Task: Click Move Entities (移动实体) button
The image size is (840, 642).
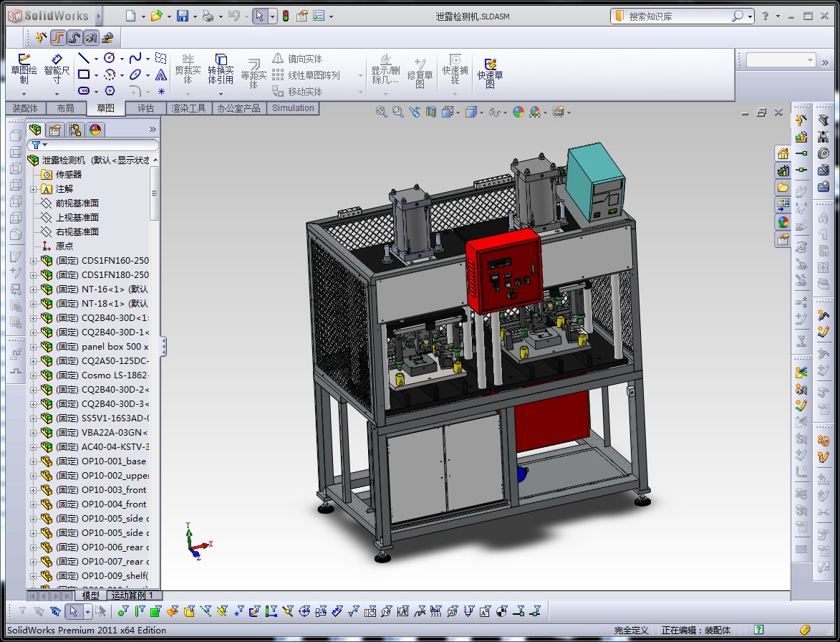Action: pos(298,92)
